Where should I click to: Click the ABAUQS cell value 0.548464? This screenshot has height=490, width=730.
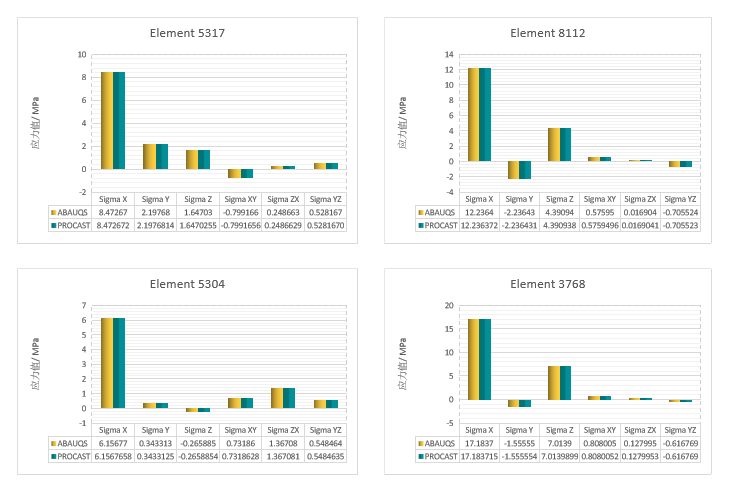(325, 443)
